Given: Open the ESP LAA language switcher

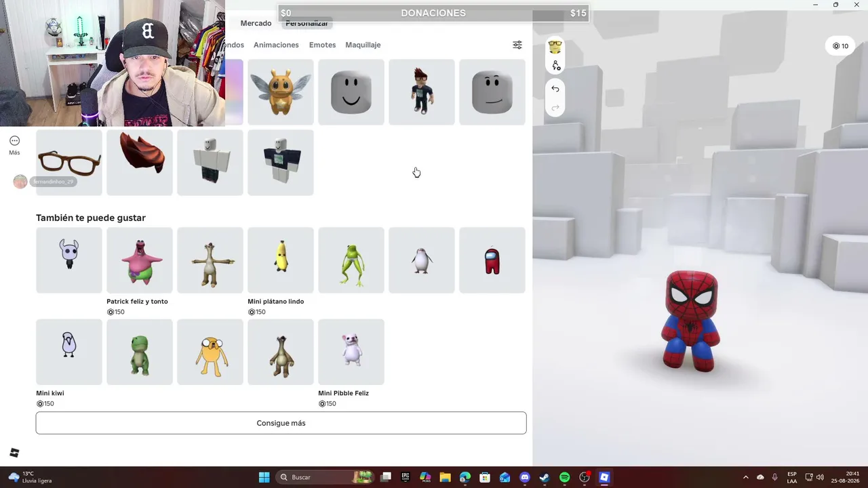Looking at the screenshot, I should tap(792, 477).
